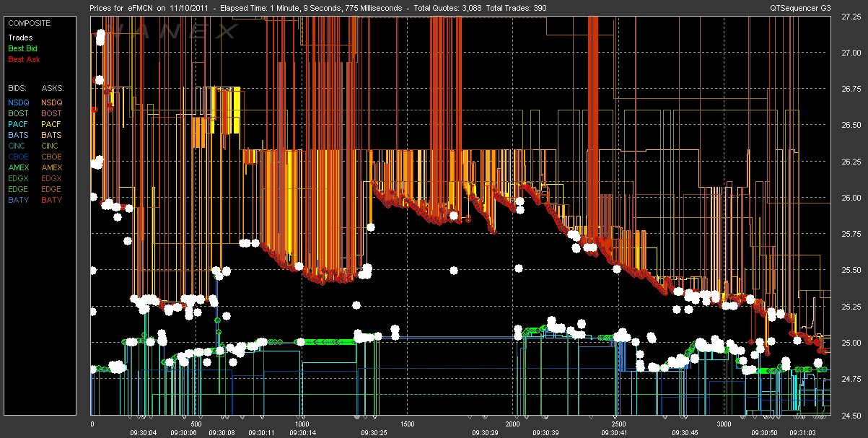This screenshot has width=868, height=438.
Task: Select CINC in the ASKS column
Action: (51, 146)
